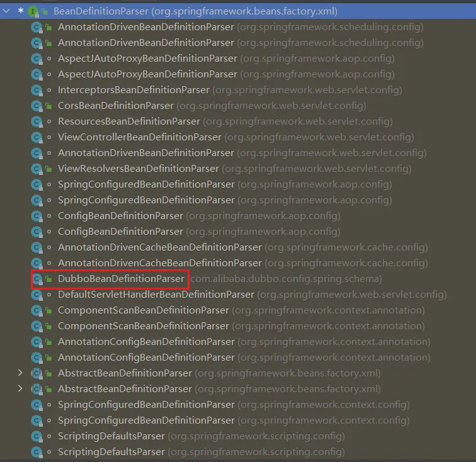Screen dimensions: 476x462
Task: Select AnnotationDrivenBeanDefinitionParser from web.servlet.config package
Action: [145, 153]
